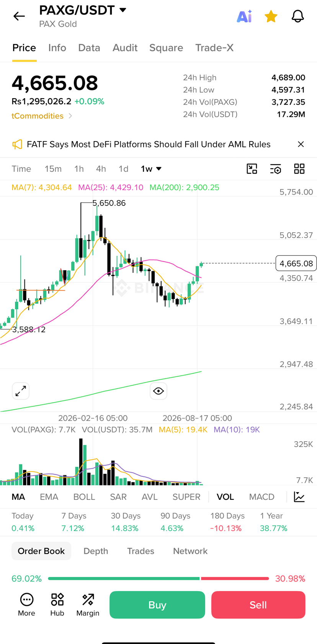The image size is (317, 644).
Task: Tap the MA(7) 4,304.64 legend
Action: coord(42,187)
